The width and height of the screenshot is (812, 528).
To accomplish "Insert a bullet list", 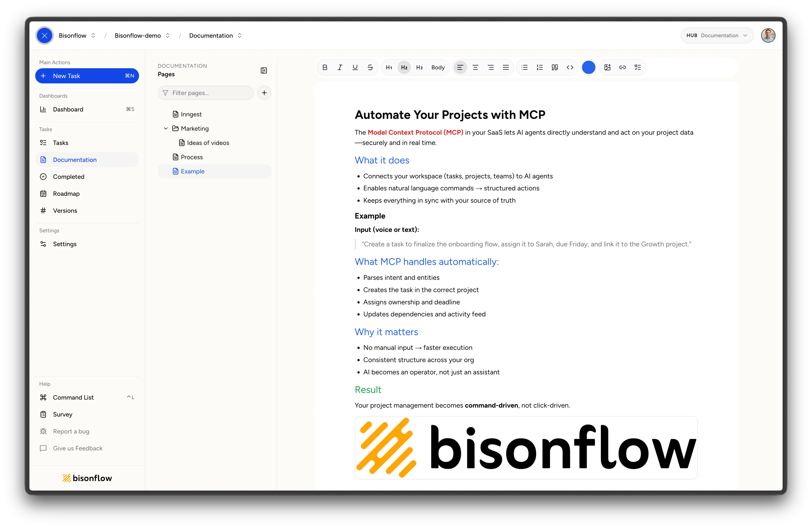I will pyautogui.click(x=524, y=67).
